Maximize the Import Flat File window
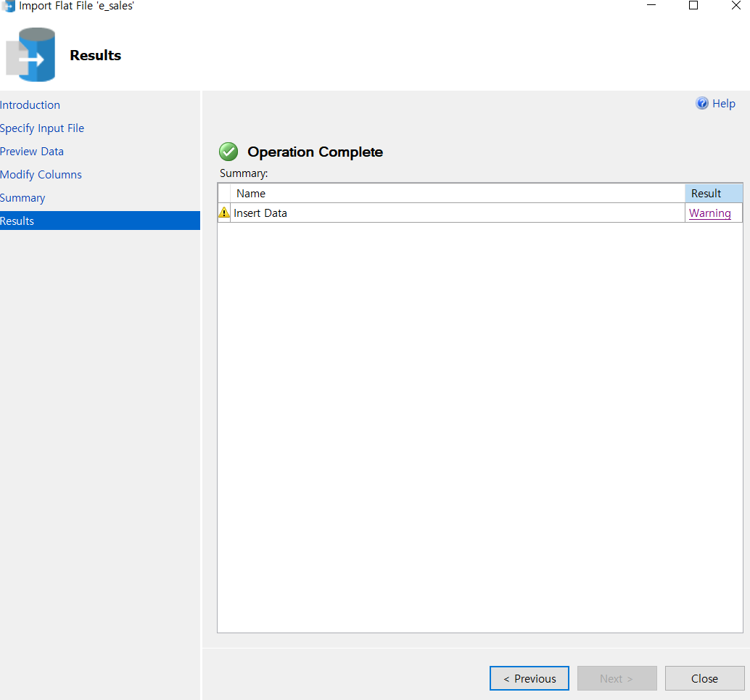Screen dimensions: 750x700 coord(693,6)
